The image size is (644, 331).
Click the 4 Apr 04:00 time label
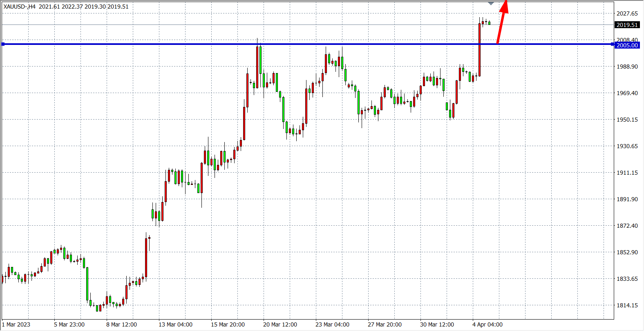tap(487, 324)
